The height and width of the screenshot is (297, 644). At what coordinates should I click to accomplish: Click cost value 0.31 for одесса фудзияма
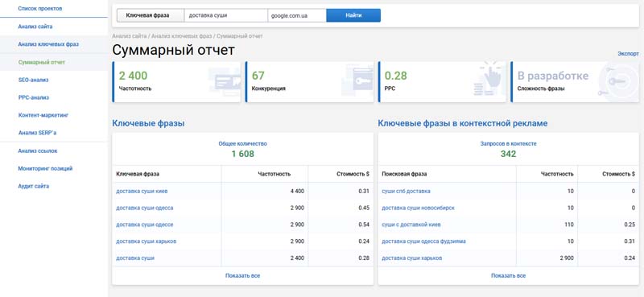click(x=630, y=241)
